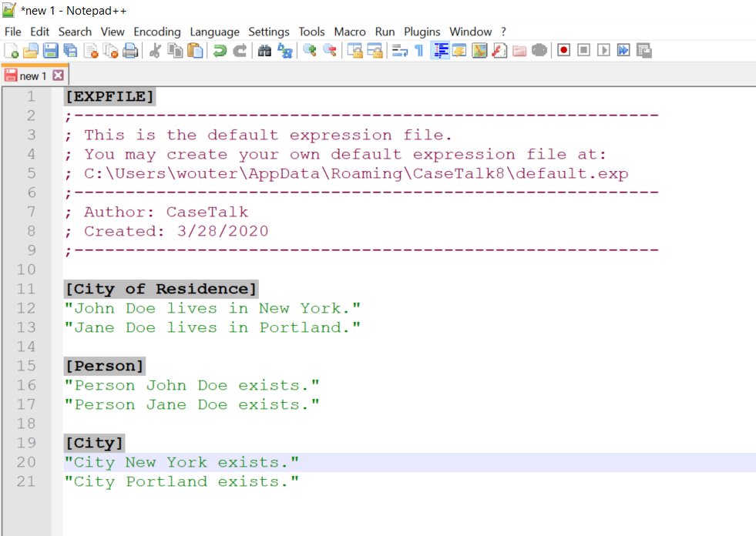
Task: Click the default.exp file path comment
Action: 356,173
